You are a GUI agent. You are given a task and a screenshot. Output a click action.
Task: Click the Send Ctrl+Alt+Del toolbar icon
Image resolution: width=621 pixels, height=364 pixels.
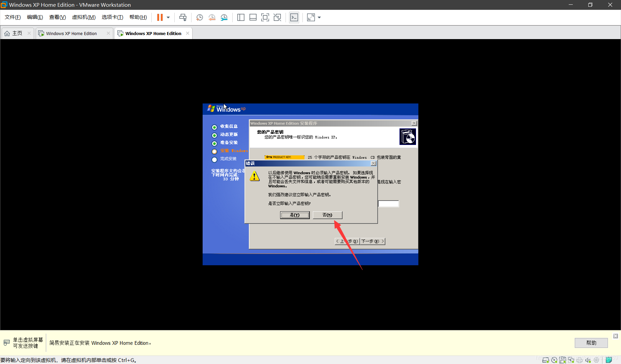[183, 17]
